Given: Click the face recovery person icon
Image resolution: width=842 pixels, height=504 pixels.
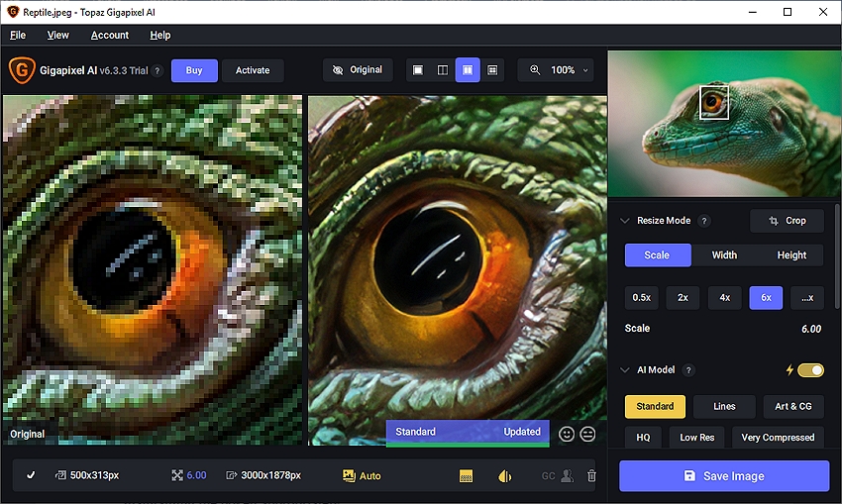Looking at the screenshot, I should coord(567,476).
